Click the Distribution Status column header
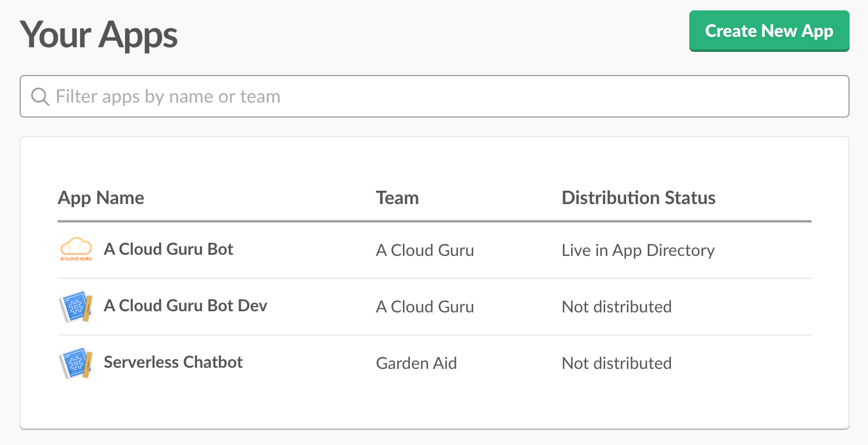 pos(638,198)
